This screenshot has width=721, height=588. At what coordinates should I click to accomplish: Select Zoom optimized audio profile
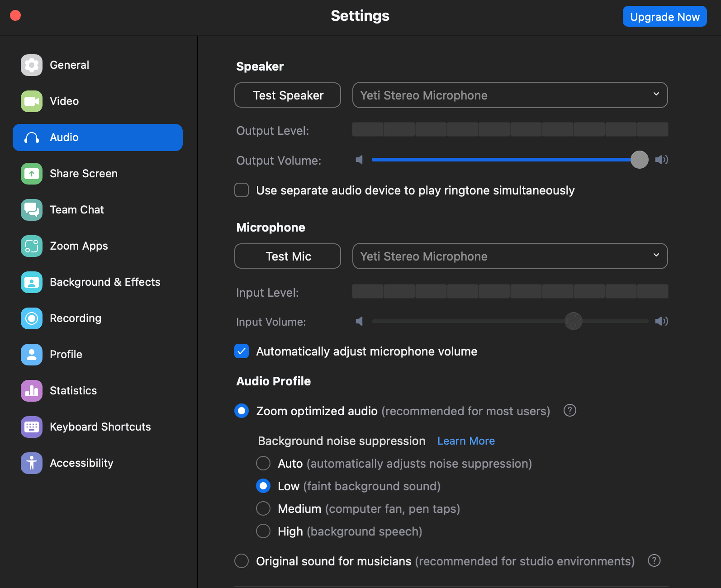pos(242,411)
